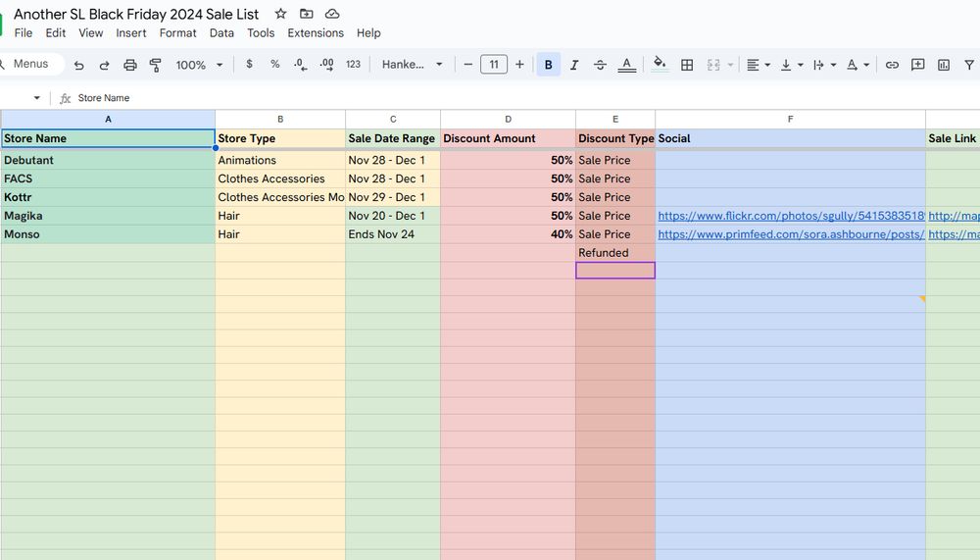The image size is (980, 560).
Task: Open the zoom 100% dropdown
Action: [x=199, y=65]
